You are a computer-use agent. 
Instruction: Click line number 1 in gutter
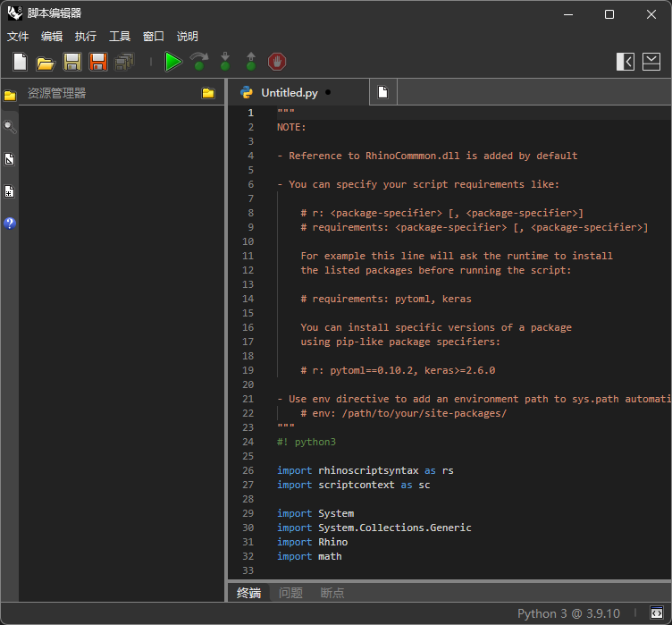click(x=251, y=113)
